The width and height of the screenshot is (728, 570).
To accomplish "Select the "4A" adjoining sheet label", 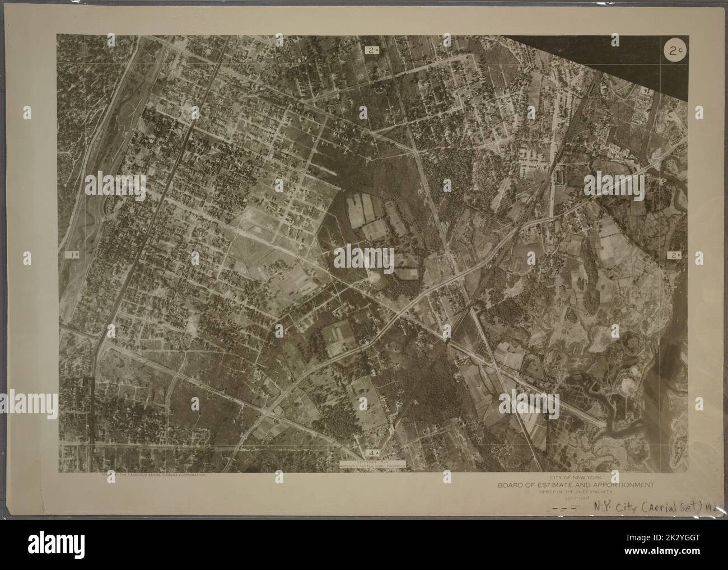I will point(373,452).
